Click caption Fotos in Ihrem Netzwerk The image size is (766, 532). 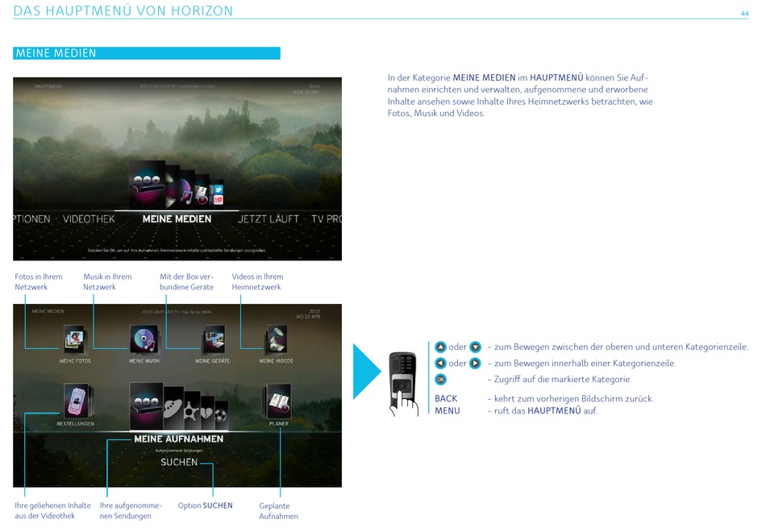39,282
